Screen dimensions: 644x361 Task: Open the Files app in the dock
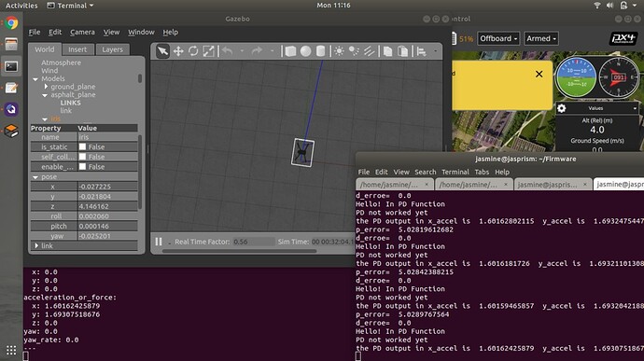[11, 44]
